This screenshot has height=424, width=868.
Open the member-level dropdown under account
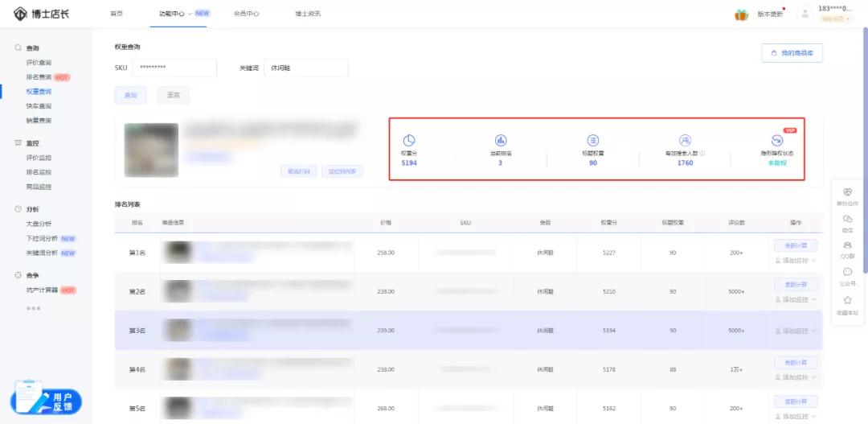coord(835,19)
